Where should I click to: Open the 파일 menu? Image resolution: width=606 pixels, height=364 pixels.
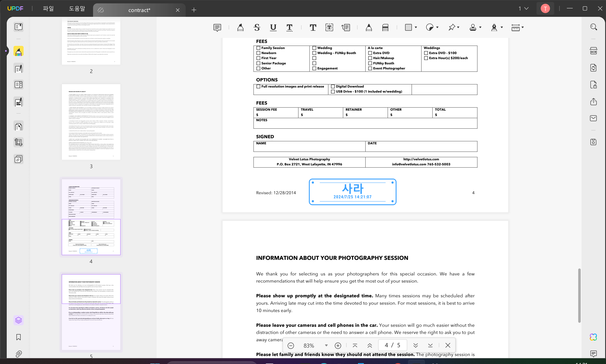[48, 9]
